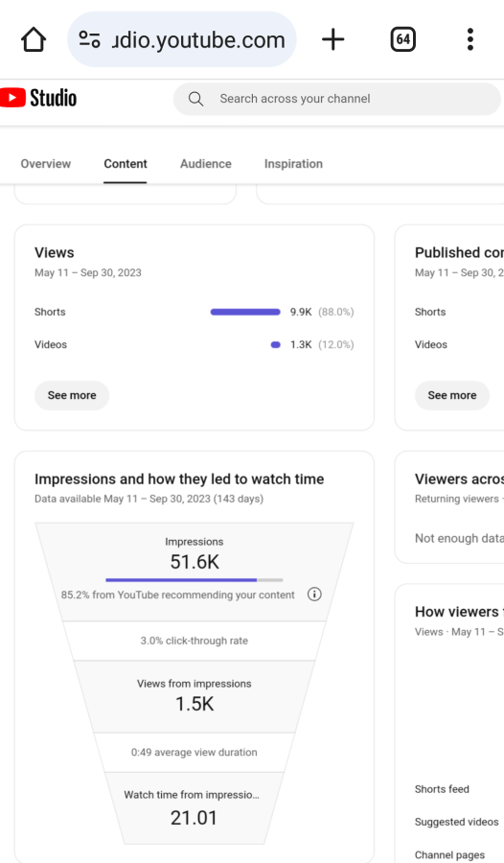This screenshot has height=863, width=504.
Task: Click the 1.5K Views from impressions value
Action: pyautogui.click(x=195, y=704)
